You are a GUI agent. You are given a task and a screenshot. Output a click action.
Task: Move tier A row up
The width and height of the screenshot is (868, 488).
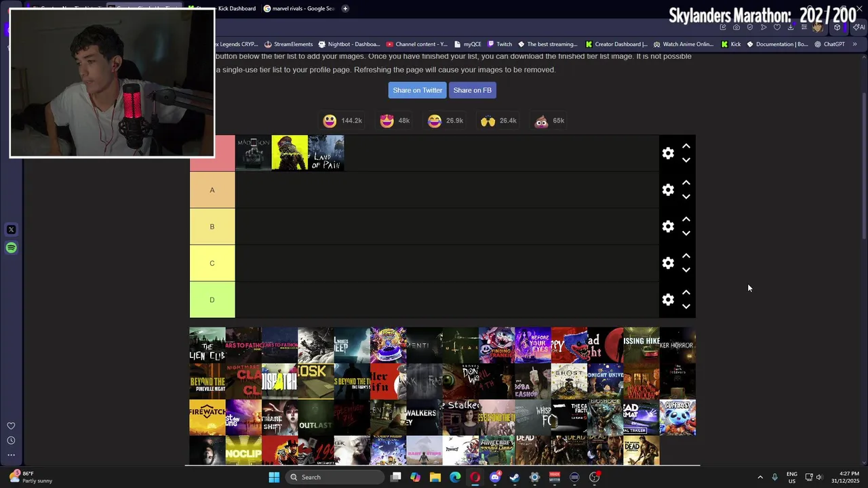686,182
